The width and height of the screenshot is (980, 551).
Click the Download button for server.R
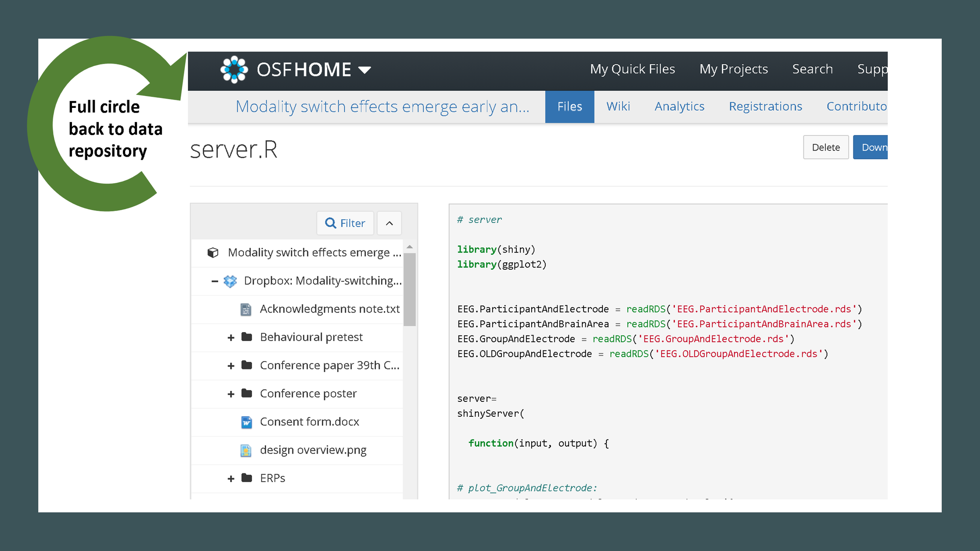click(875, 147)
